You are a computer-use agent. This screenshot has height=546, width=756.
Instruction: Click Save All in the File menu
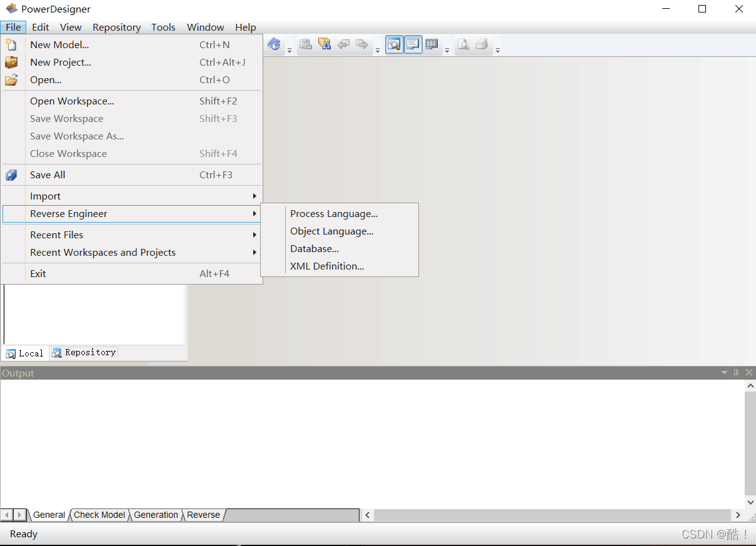131,175
